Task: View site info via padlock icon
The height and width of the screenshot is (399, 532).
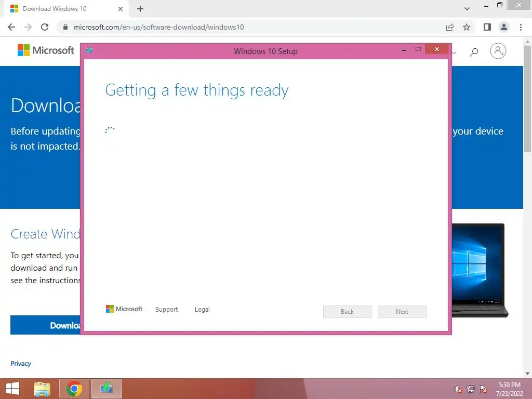Action: [x=65, y=27]
